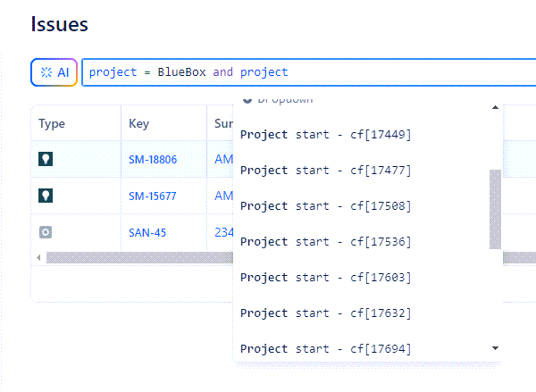This screenshot has width=536, height=392.
Task: Click issue type icon for SAN-45
Action: pyautogui.click(x=46, y=232)
